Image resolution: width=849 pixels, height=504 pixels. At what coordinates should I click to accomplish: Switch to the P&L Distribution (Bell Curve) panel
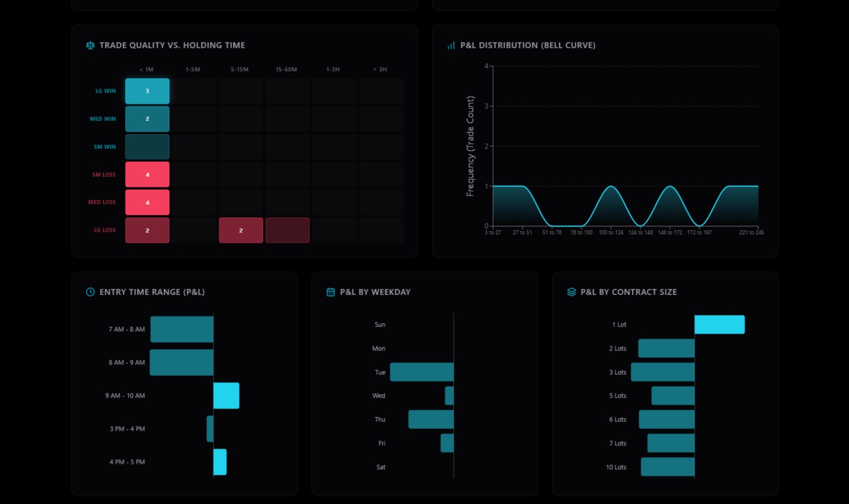528,45
